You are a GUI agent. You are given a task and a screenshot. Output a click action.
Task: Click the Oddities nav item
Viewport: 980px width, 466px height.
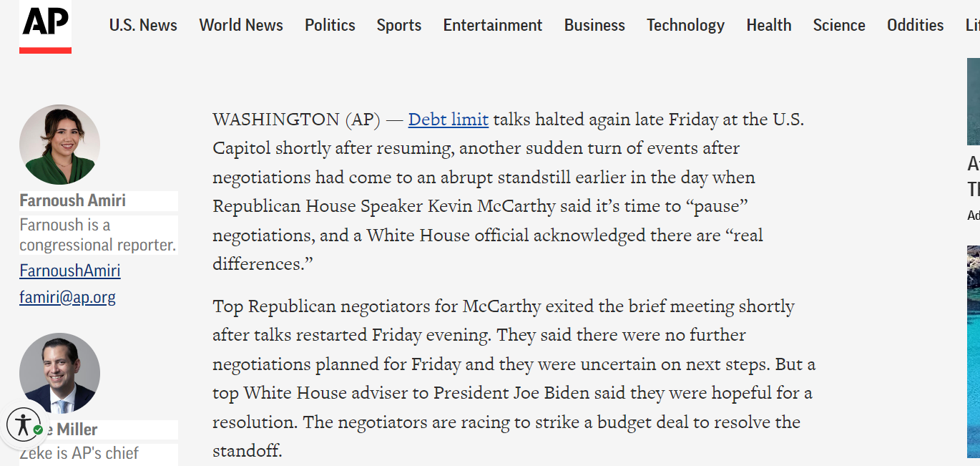[915, 25]
